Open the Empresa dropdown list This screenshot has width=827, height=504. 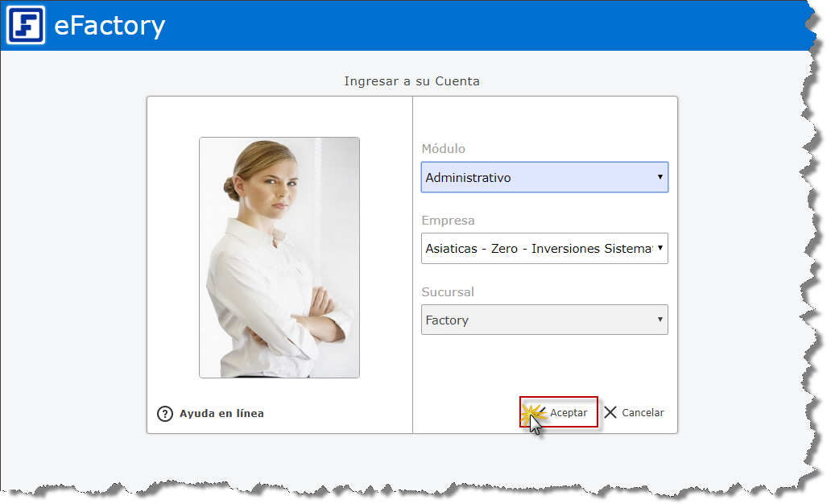[x=535, y=249]
